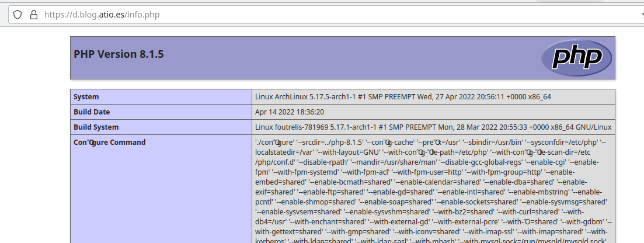
Task: Select the Build System row label
Action: [96, 127]
